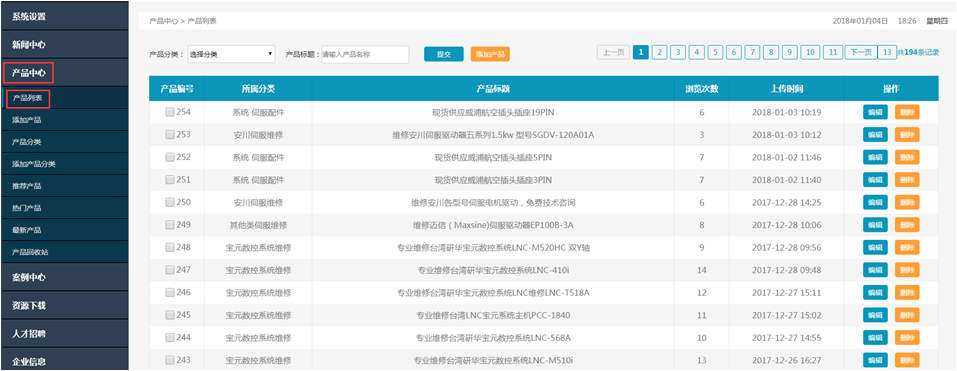Tick the checkbox for product 254
Viewport: 957px width, 371px height.
(170, 112)
